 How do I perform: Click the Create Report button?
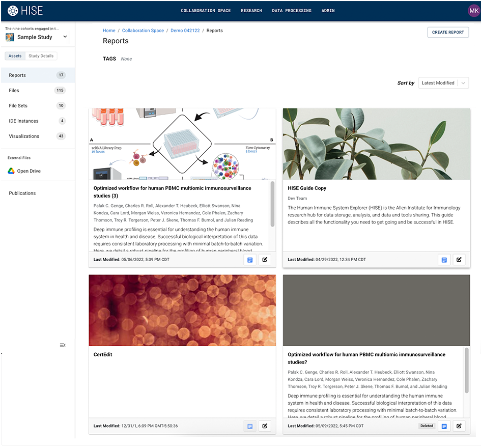click(x=448, y=32)
